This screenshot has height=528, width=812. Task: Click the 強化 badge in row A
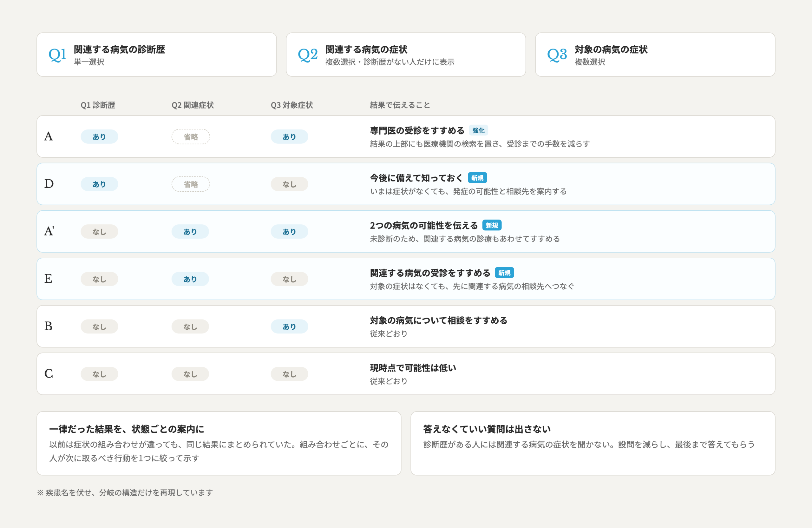478,130
